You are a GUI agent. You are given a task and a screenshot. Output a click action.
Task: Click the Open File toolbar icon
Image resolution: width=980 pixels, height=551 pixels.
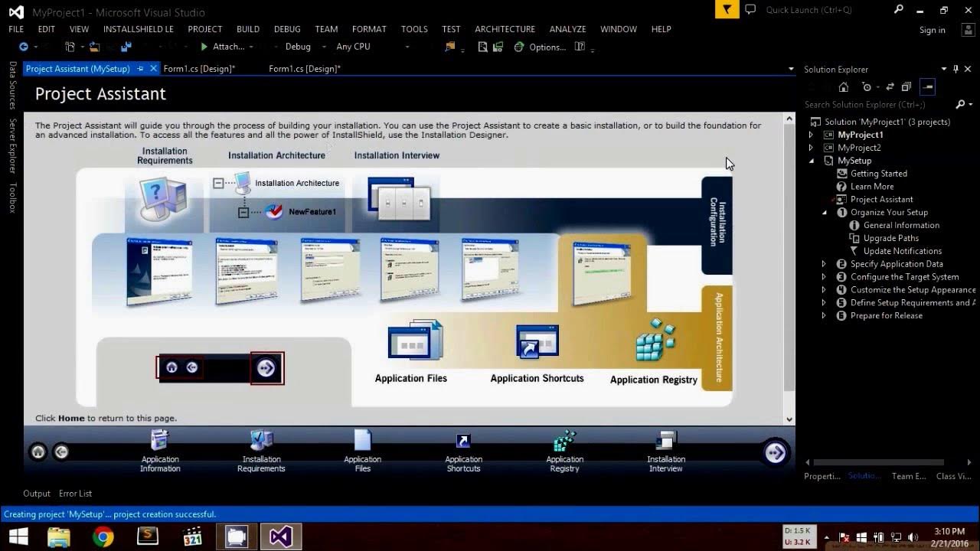[94, 47]
